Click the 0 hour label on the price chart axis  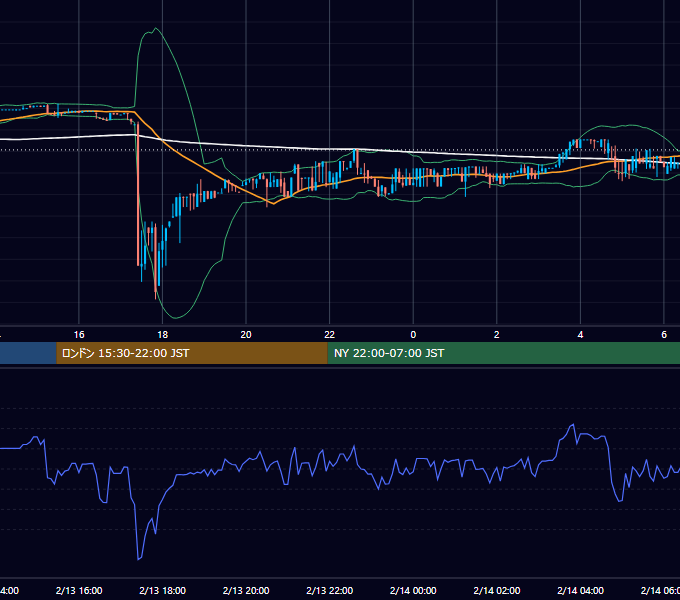coord(413,335)
